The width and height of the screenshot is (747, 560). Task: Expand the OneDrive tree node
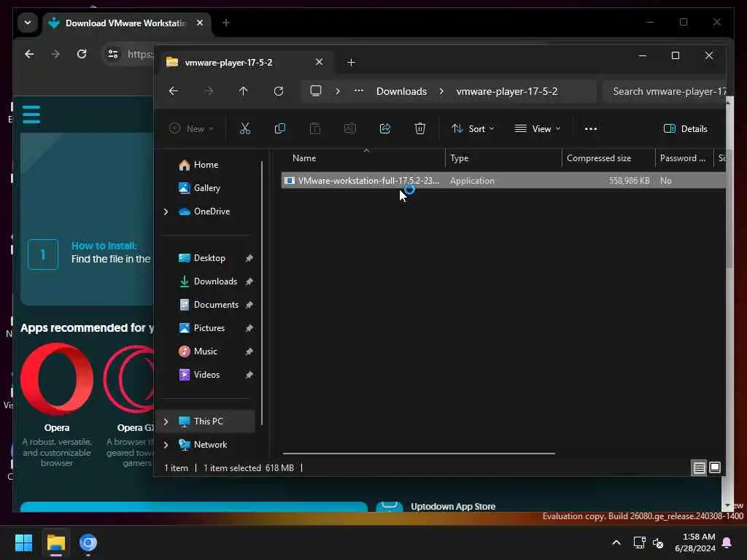(166, 211)
